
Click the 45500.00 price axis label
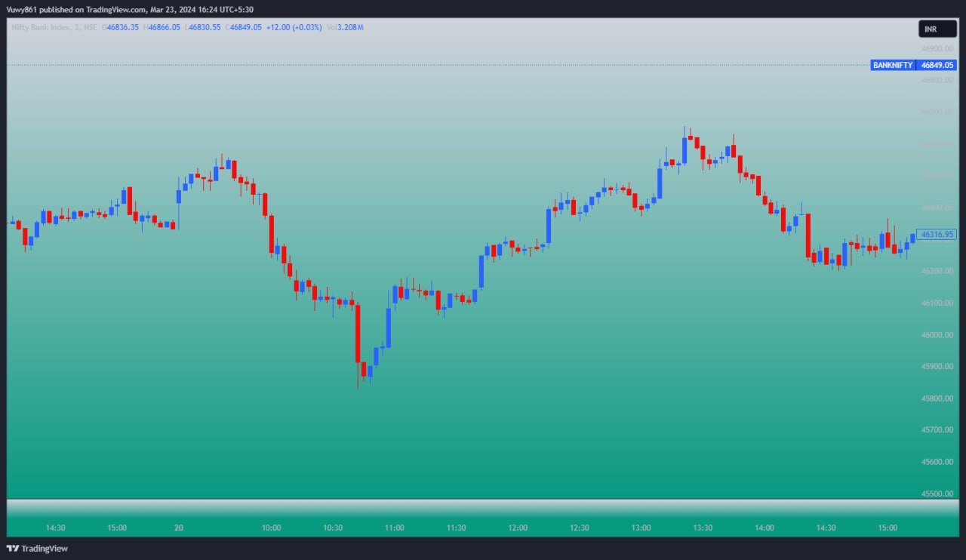[x=937, y=494]
